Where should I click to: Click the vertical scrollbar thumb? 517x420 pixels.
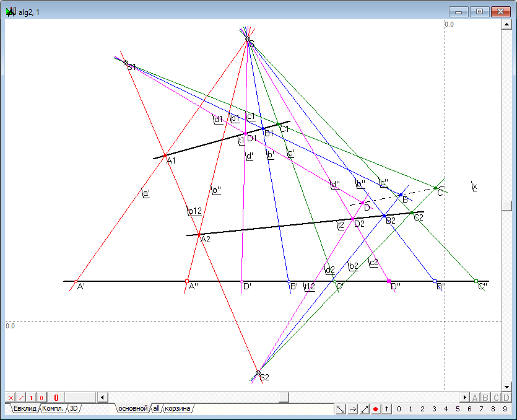[506, 206]
